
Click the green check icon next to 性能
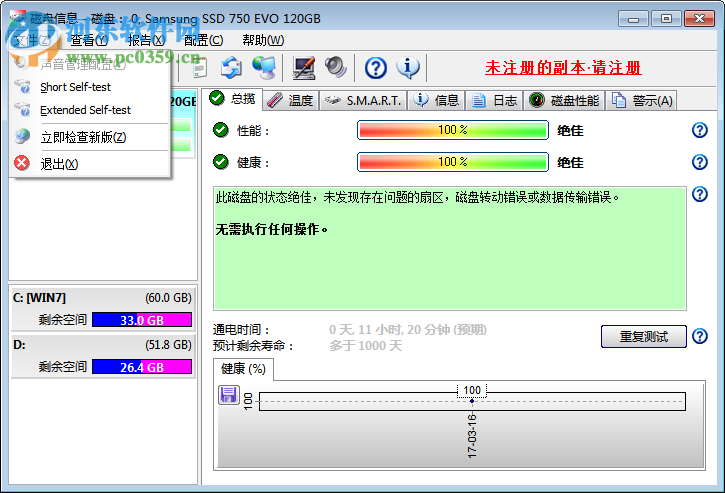pos(221,130)
